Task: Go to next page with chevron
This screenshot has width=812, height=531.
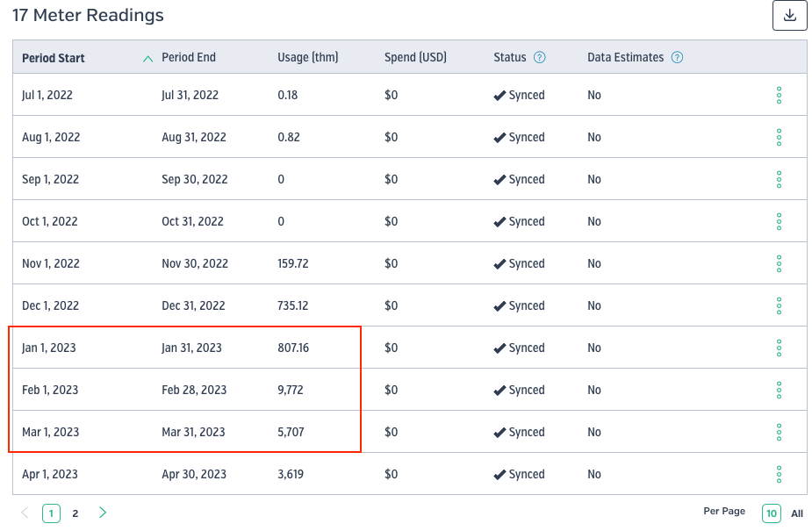Action: click(103, 513)
